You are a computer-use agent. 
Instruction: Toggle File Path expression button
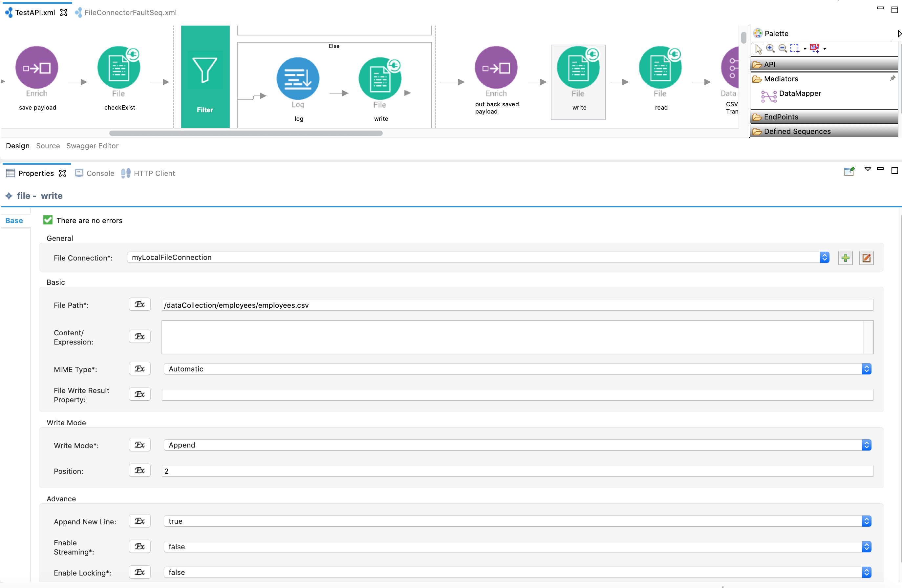click(x=140, y=304)
